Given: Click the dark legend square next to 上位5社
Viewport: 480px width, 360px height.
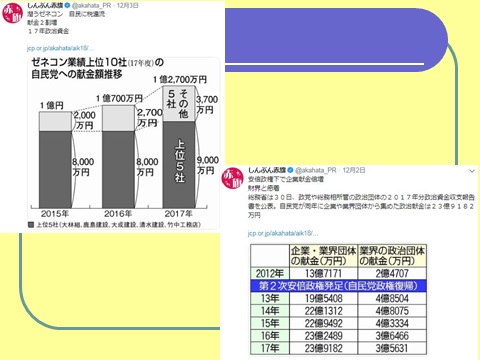Looking at the screenshot, I should 31,225.
